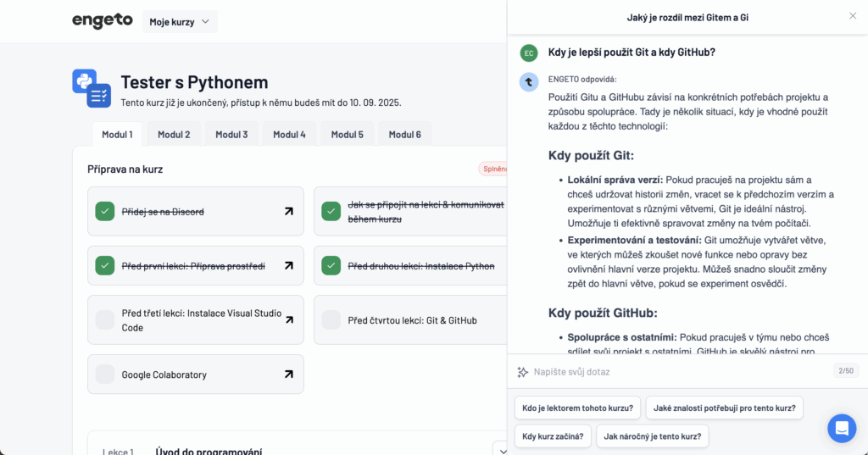Click the Tester s Pythonem course icon

coord(92,88)
